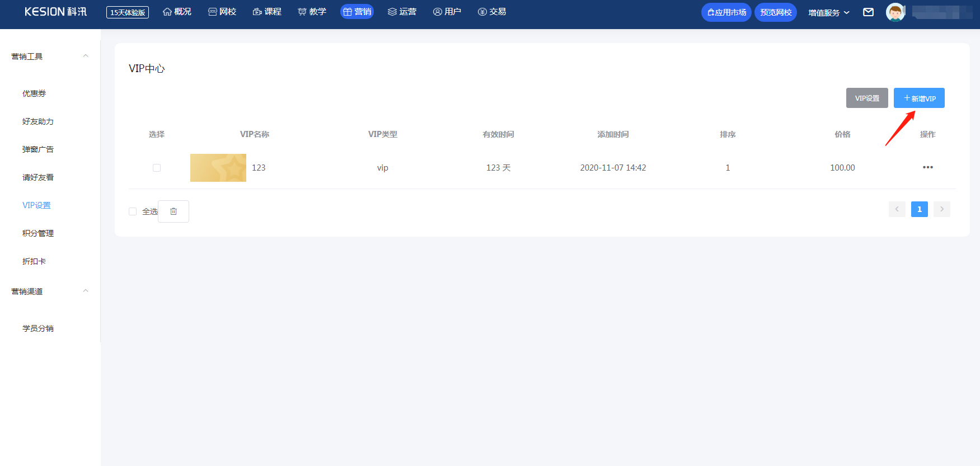
Task: Click the mail envelope icon
Action: 868,12
